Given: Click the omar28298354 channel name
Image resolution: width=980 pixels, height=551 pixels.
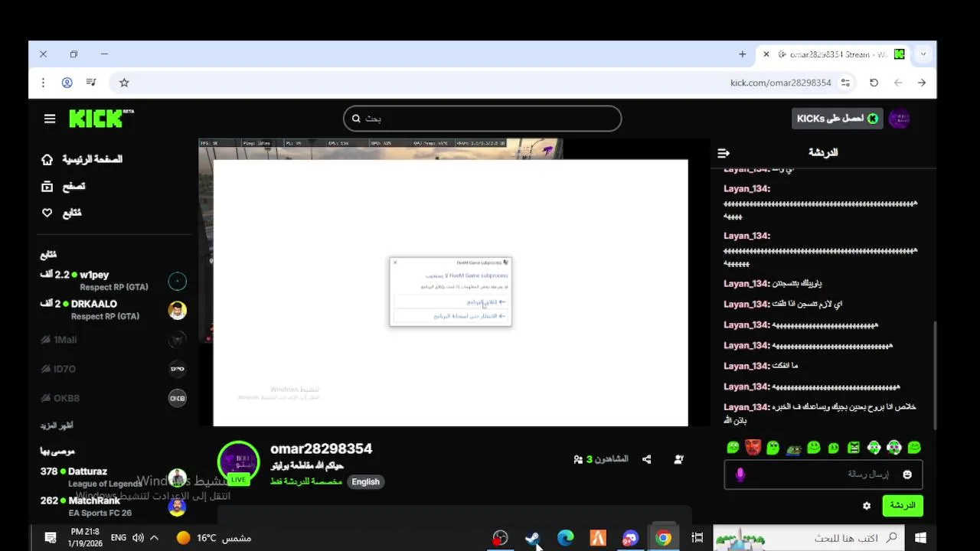Looking at the screenshot, I should 321,448.
